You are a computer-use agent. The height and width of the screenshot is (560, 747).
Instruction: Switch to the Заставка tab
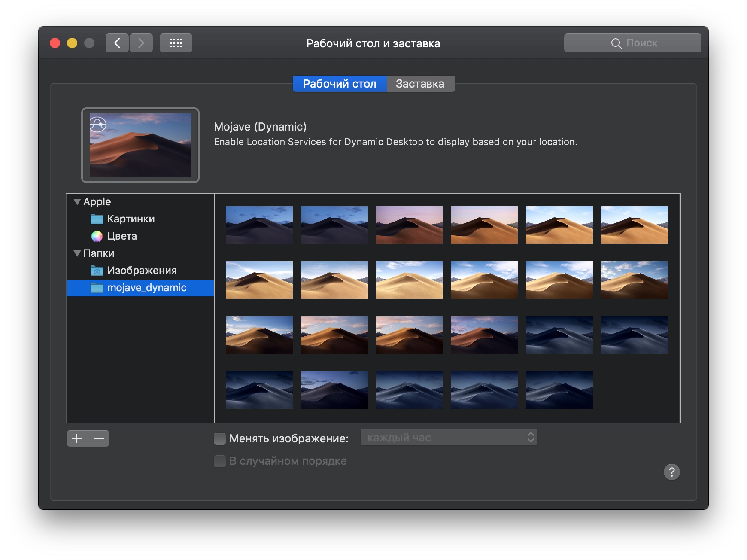[x=420, y=84]
